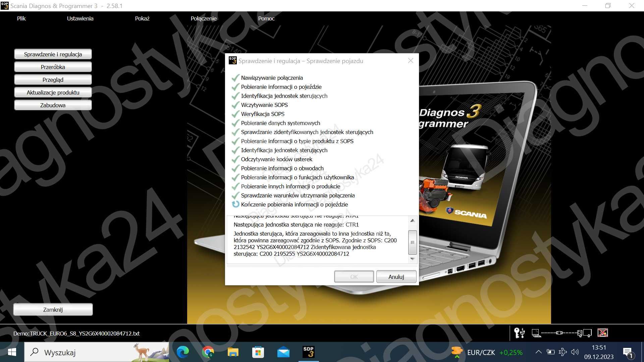This screenshot has height=362, width=644.
Task: Click 'Następująca jednostka sterująca nie reaguje: CTR1' message
Action: pos(296,225)
